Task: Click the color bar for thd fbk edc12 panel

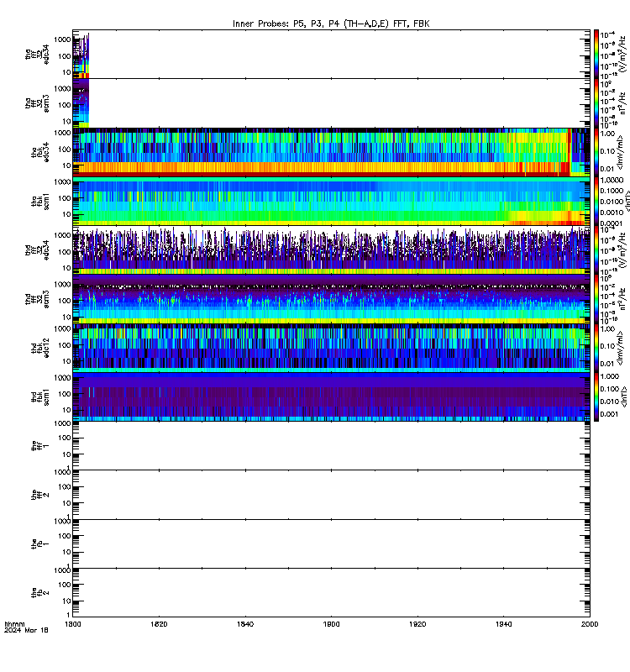Action: tap(596, 348)
